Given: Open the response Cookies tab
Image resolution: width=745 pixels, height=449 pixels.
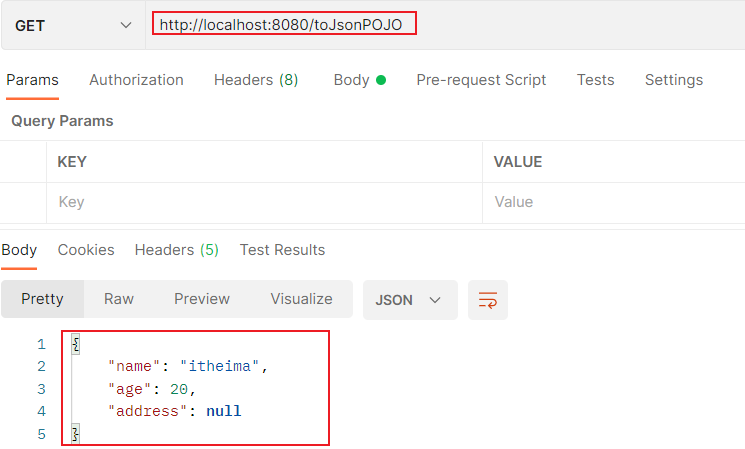Looking at the screenshot, I should pos(86,250).
